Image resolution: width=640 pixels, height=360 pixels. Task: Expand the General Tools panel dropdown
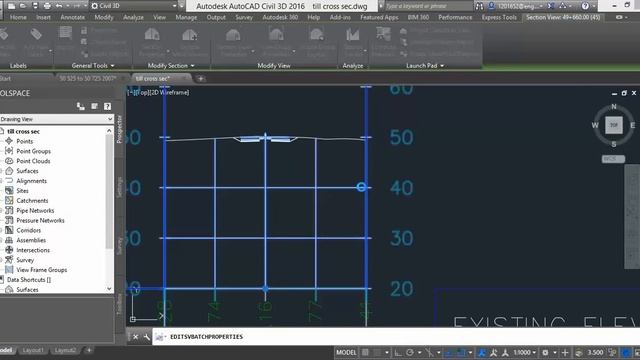93,65
